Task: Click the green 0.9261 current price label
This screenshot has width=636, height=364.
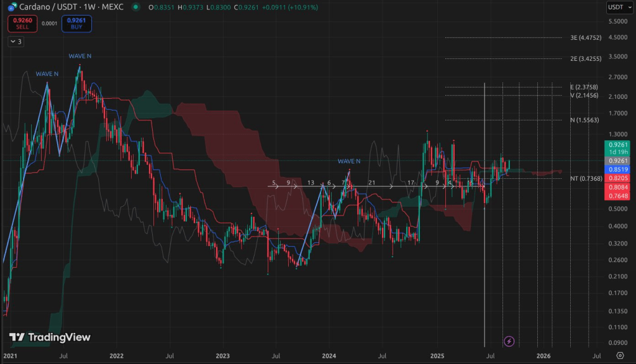Action: (x=618, y=144)
